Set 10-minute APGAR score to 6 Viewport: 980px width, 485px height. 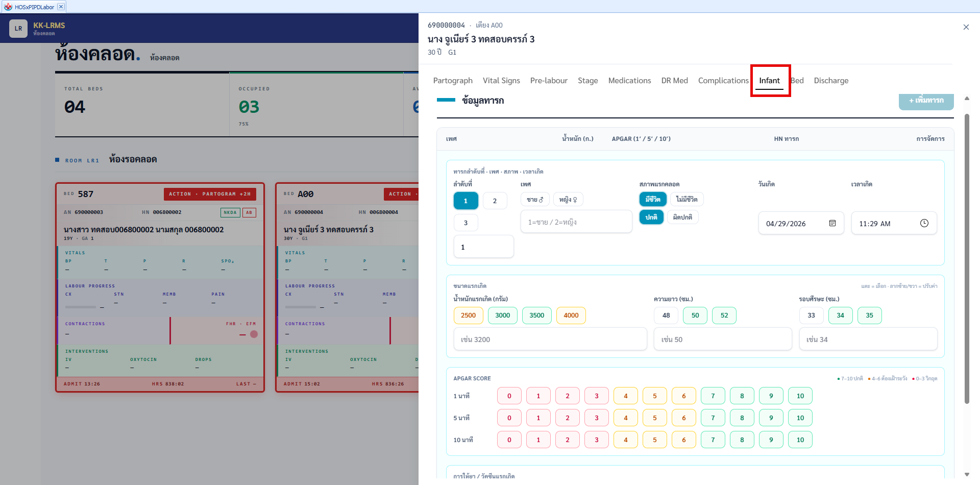[x=683, y=440]
